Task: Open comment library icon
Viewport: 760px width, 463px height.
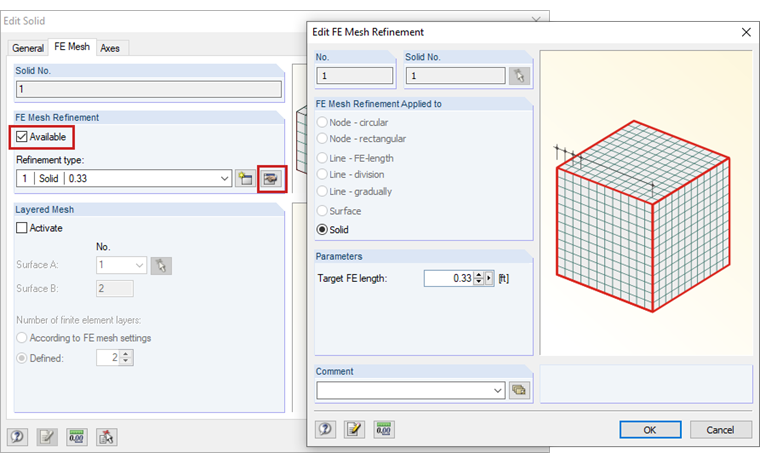Action: 519,390
